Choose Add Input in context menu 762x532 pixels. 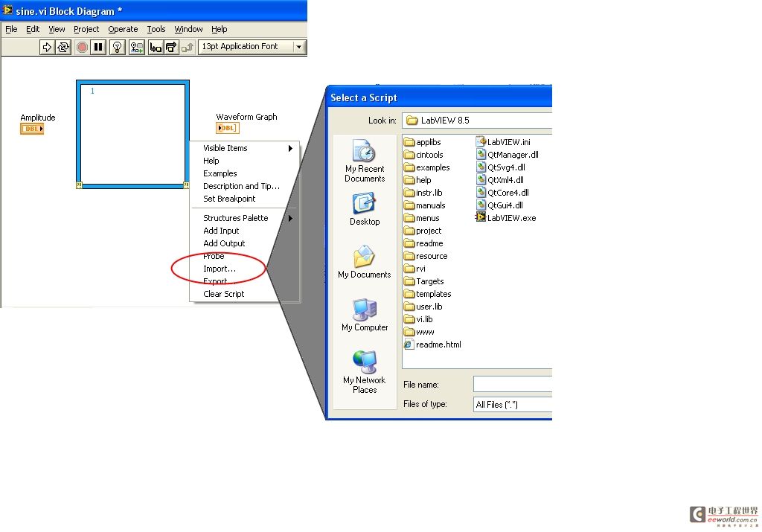point(244,231)
